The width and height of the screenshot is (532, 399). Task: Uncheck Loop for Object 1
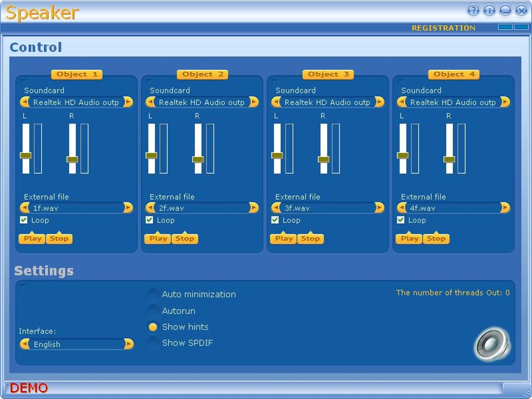click(x=23, y=220)
